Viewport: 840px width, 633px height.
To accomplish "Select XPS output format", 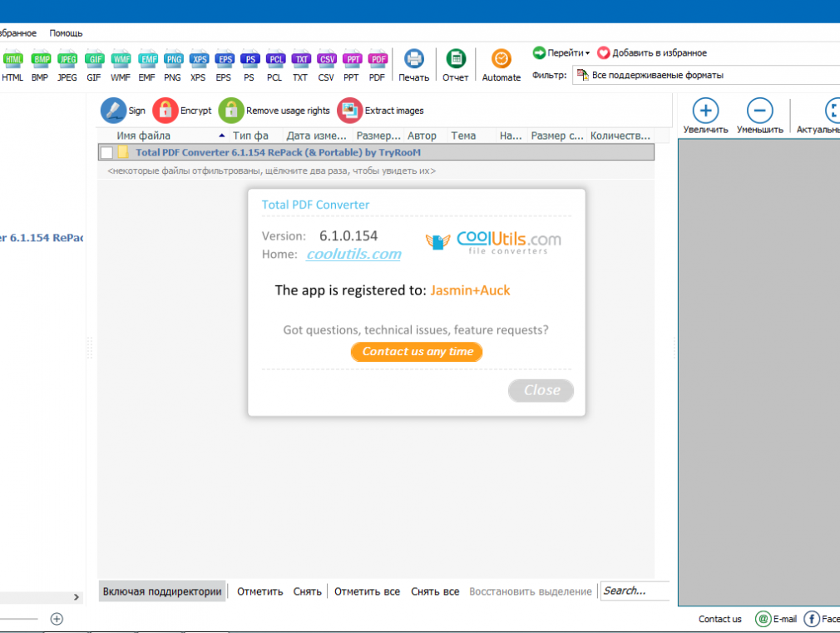I will coord(199,66).
